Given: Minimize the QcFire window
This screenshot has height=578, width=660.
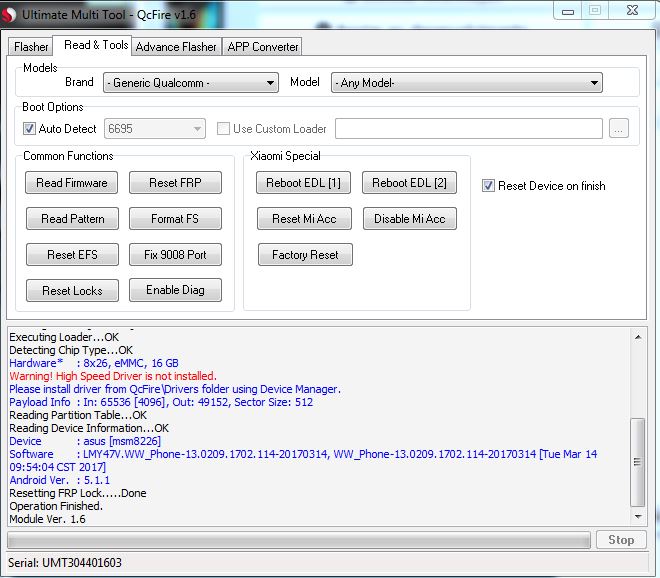Looking at the screenshot, I should 567,11.
